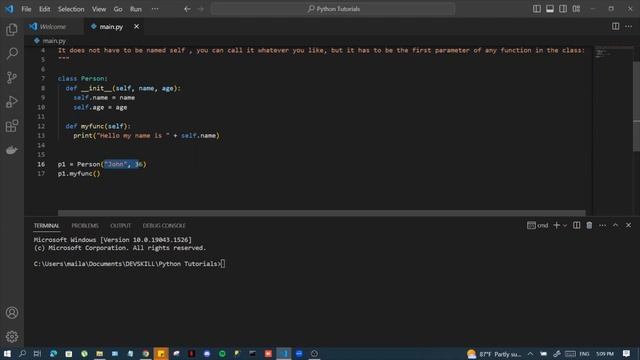This screenshot has width=640, height=360.
Task: Switch to the PROBLEMS panel tab
Action: [x=85, y=226]
